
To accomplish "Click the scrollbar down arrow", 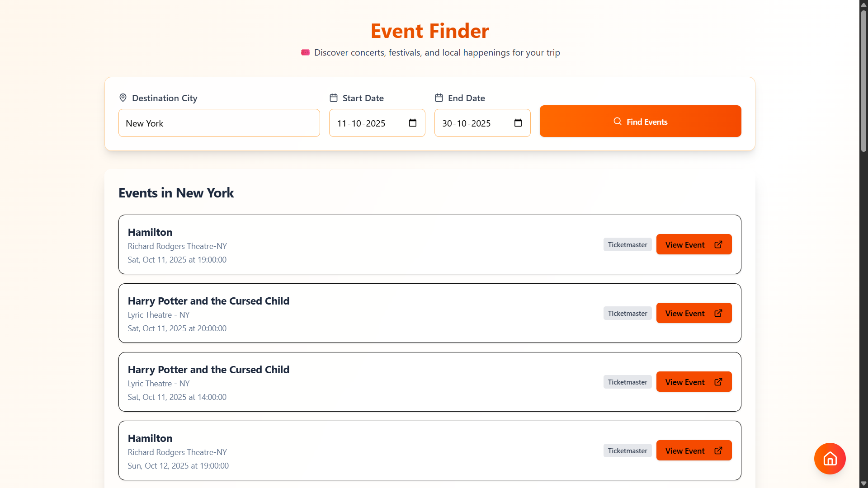I will [x=863, y=483].
